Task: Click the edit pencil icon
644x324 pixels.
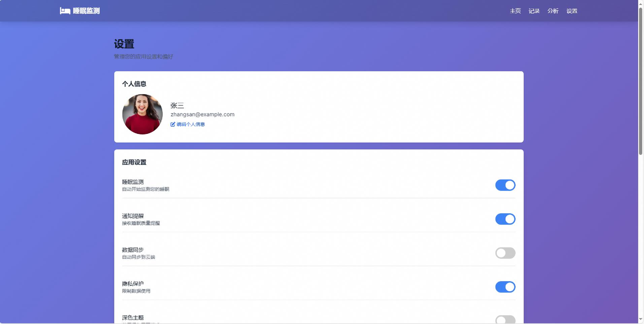Action: (x=172, y=124)
